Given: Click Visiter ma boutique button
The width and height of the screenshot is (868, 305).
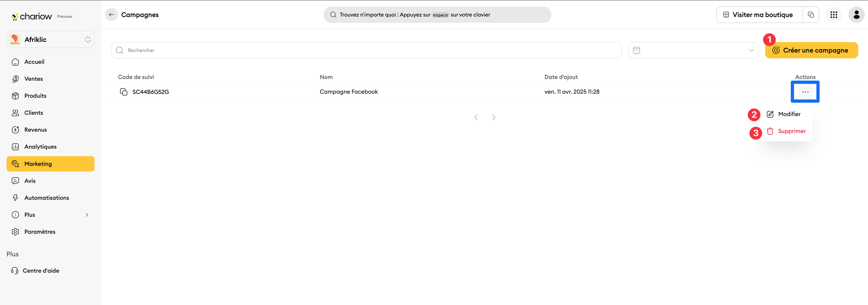Looking at the screenshot, I should point(759,15).
